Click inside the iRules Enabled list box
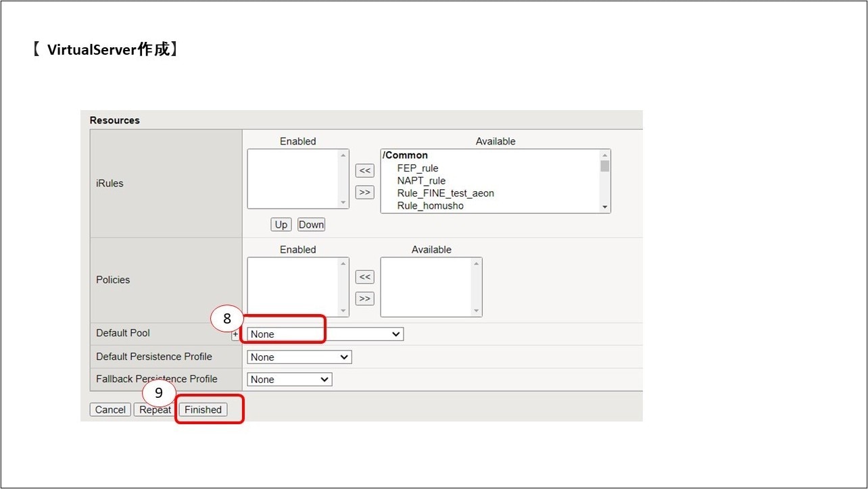 coord(294,179)
